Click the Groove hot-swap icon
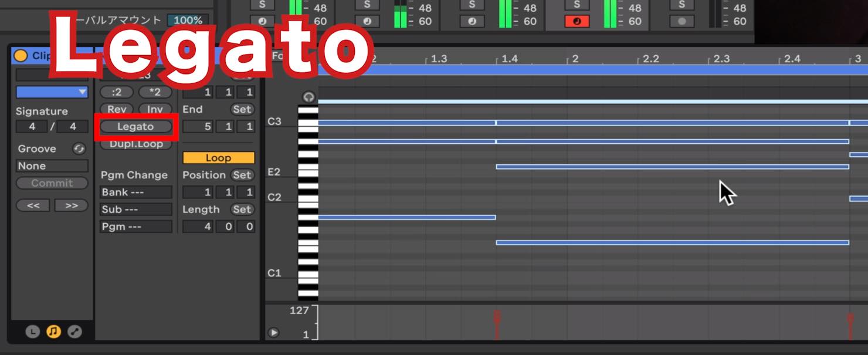The image size is (868, 355). [79, 149]
